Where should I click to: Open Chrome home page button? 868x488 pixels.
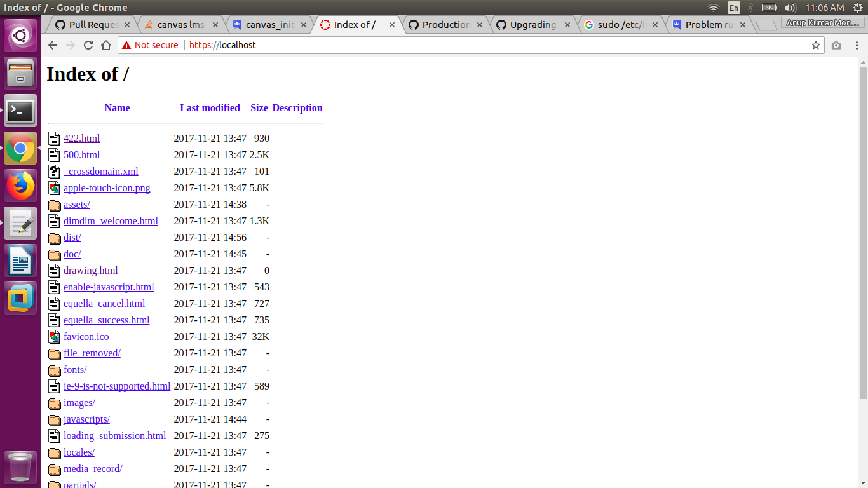pyautogui.click(x=106, y=45)
